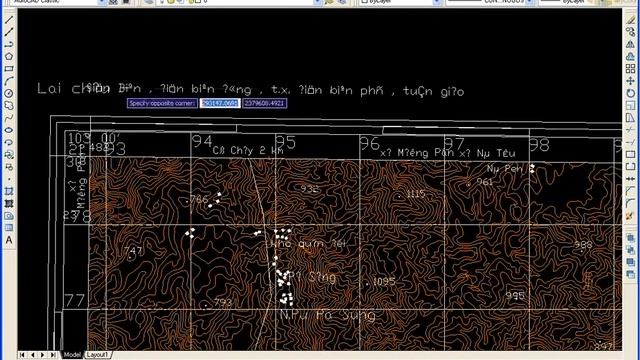Click the Y coordinate field 2379608.4921
The image size is (640, 360).
tap(264, 103)
